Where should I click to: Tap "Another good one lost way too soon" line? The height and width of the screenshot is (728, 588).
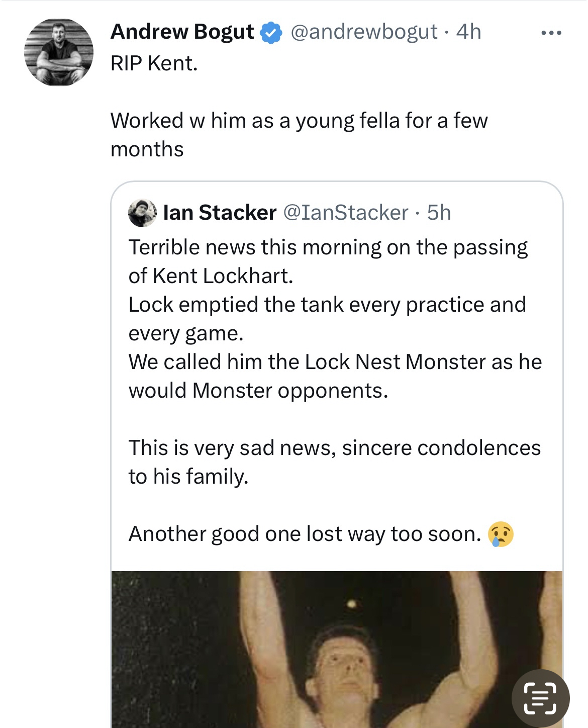(x=305, y=534)
